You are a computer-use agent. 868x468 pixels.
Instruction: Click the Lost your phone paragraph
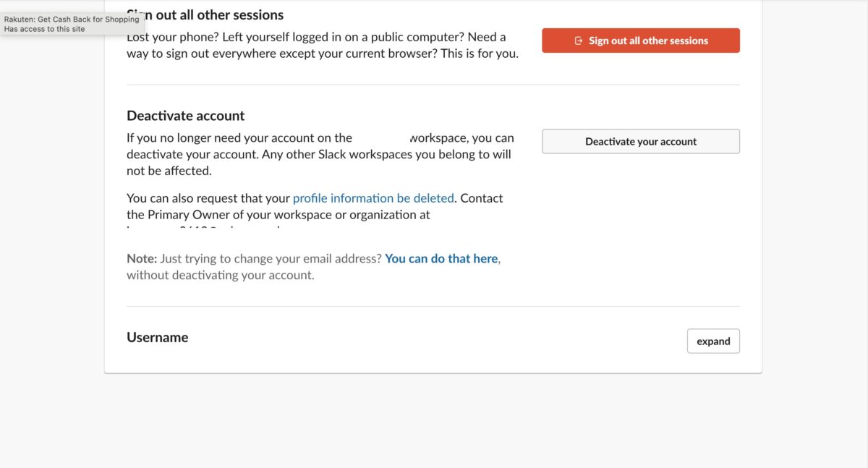pos(323,45)
